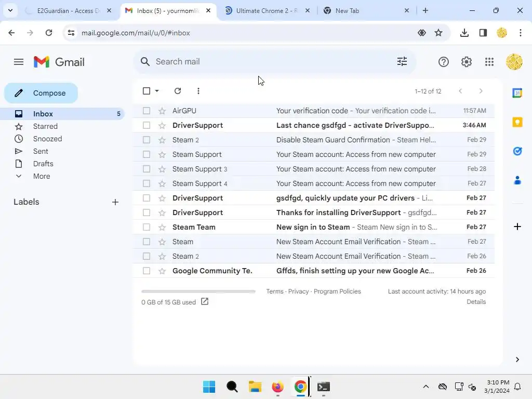Toggle the select-all checkbox
Image resolution: width=532 pixels, height=399 pixels.
(x=147, y=91)
